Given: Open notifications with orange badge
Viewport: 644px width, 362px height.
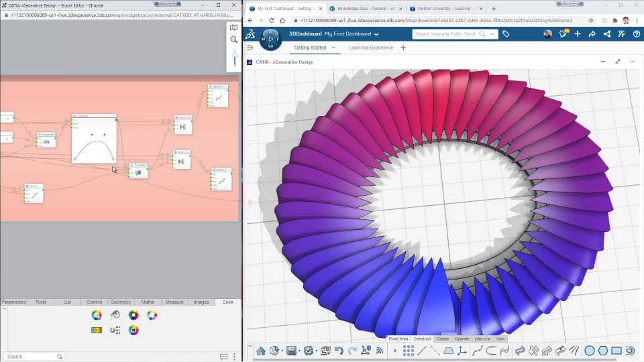Looking at the screenshot, I should pyautogui.click(x=563, y=34).
